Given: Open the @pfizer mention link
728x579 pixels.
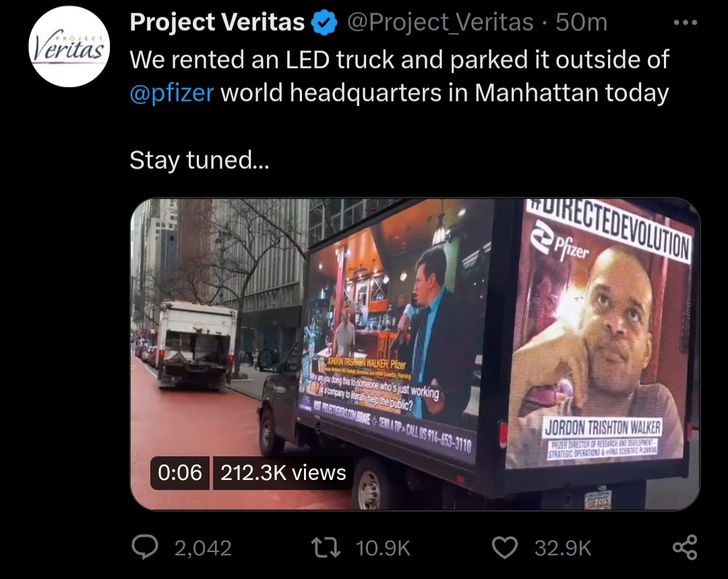Looking at the screenshot, I should coord(172,93).
